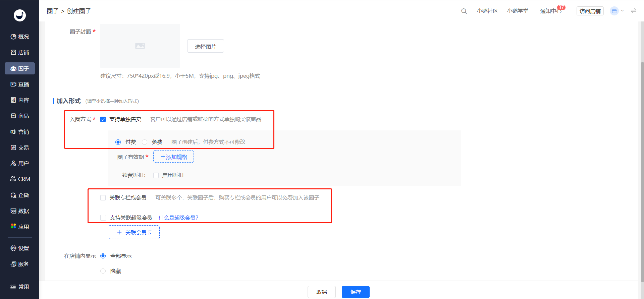Open 应用 apps section
The image size is (644, 299).
click(x=20, y=227)
